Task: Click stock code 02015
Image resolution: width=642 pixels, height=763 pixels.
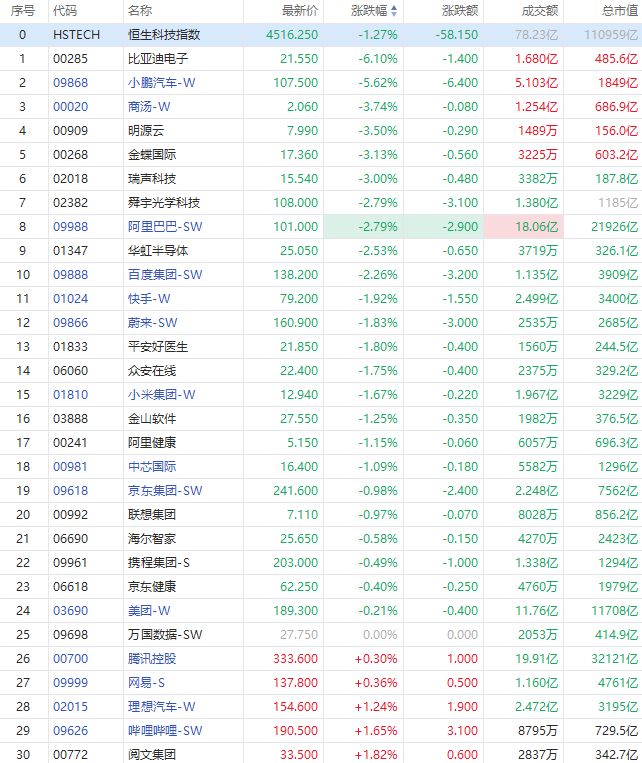Action: (71, 707)
